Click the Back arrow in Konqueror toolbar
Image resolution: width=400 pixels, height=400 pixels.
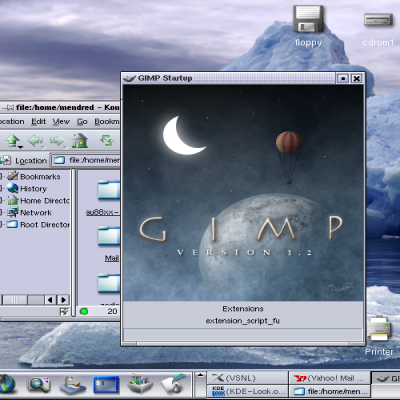click(35, 140)
